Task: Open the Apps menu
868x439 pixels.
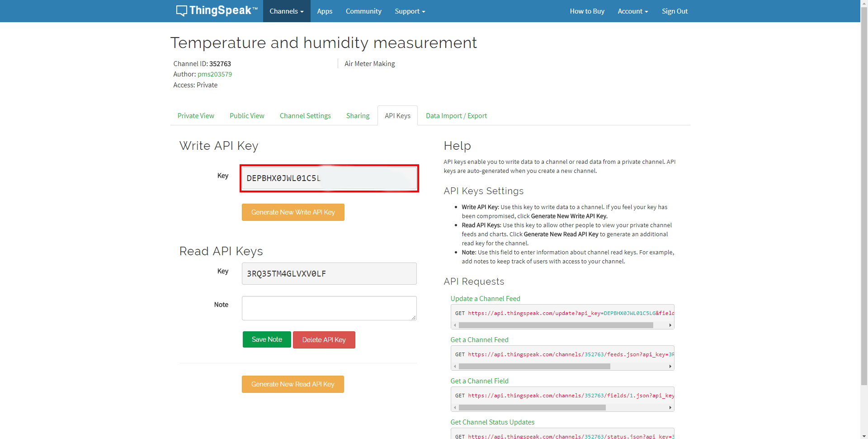Action: pos(325,11)
